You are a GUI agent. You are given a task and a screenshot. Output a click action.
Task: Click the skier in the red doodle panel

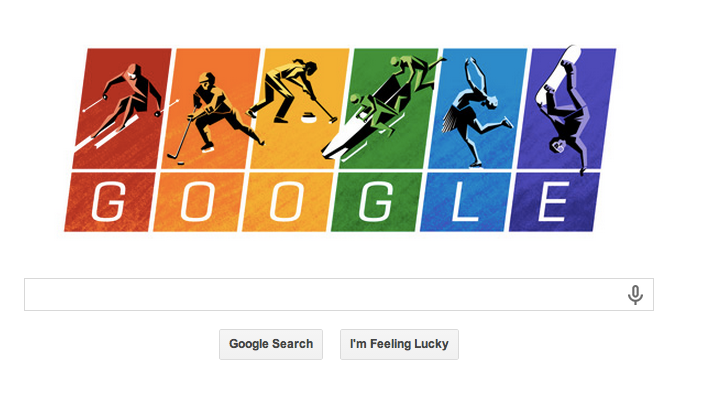[129, 99]
